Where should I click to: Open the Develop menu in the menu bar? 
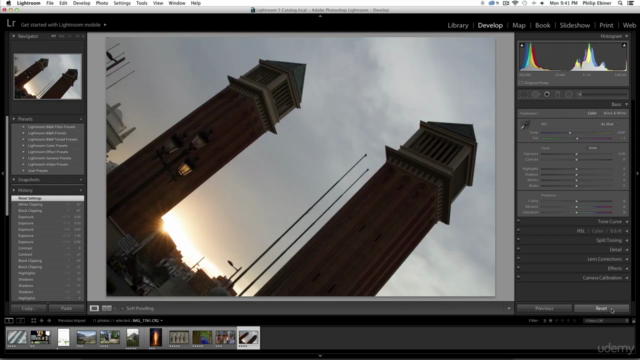point(81,3)
